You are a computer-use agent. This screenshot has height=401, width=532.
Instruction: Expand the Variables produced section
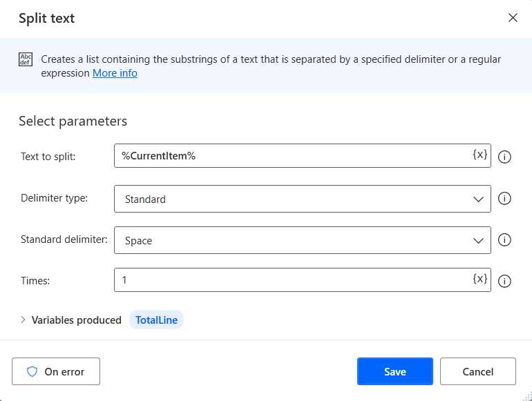coord(23,320)
